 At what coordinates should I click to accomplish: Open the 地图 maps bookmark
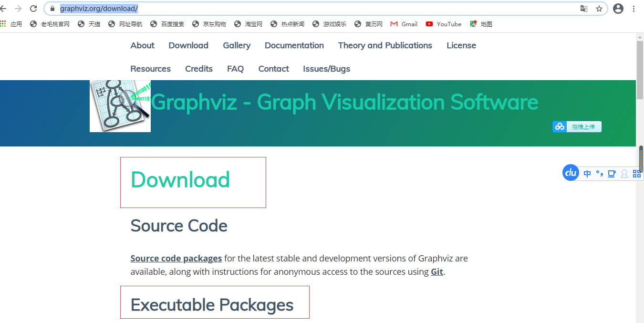pyautogui.click(x=481, y=24)
